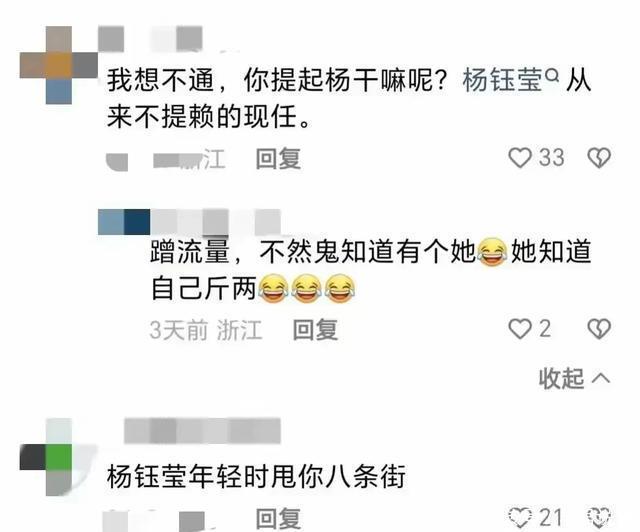Dislike the 杨钰莹年轻时 comment

click(599, 517)
